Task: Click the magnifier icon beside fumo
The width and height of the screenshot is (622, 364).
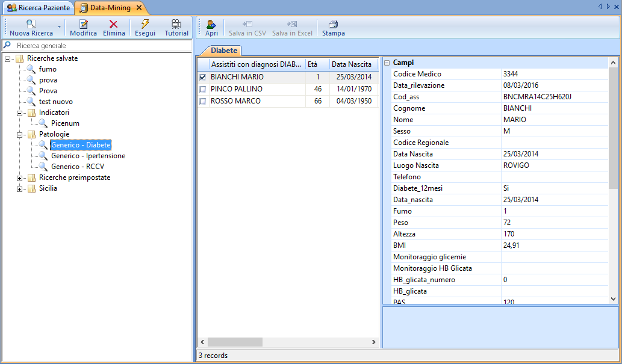Action: [x=31, y=69]
